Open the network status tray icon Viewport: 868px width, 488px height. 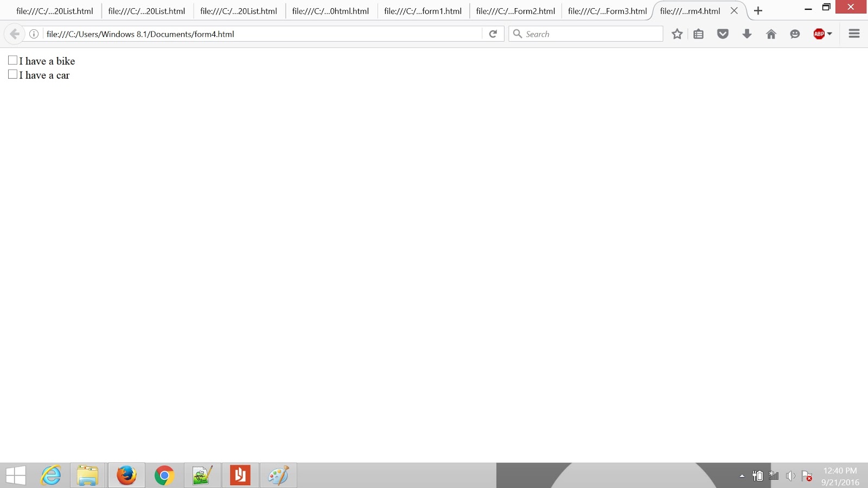coord(774,476)
